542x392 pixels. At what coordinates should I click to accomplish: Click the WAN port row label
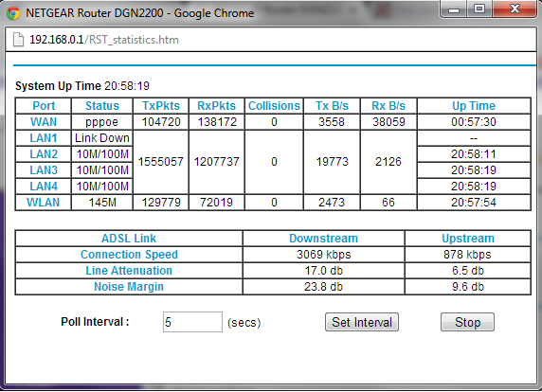[x=44, y=122]
